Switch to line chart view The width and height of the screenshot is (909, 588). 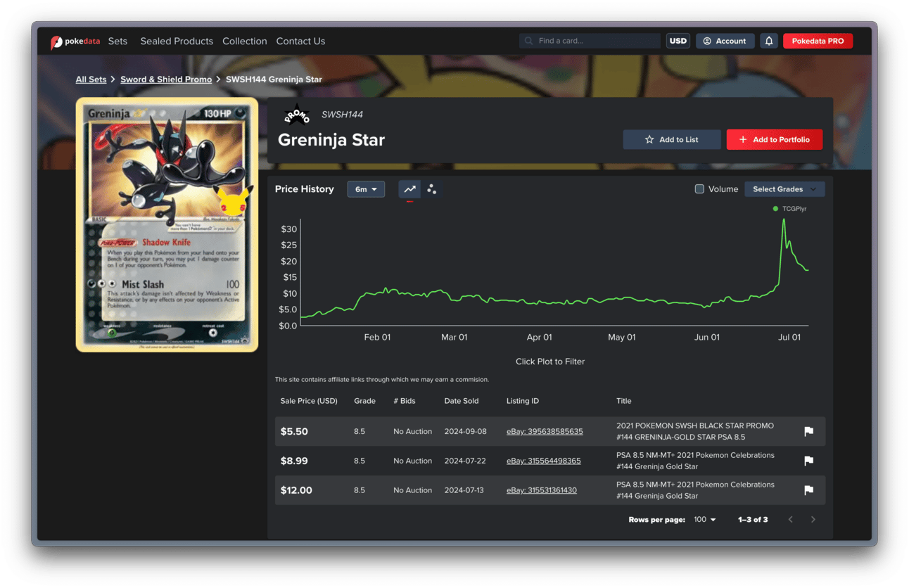pos(409,189)
